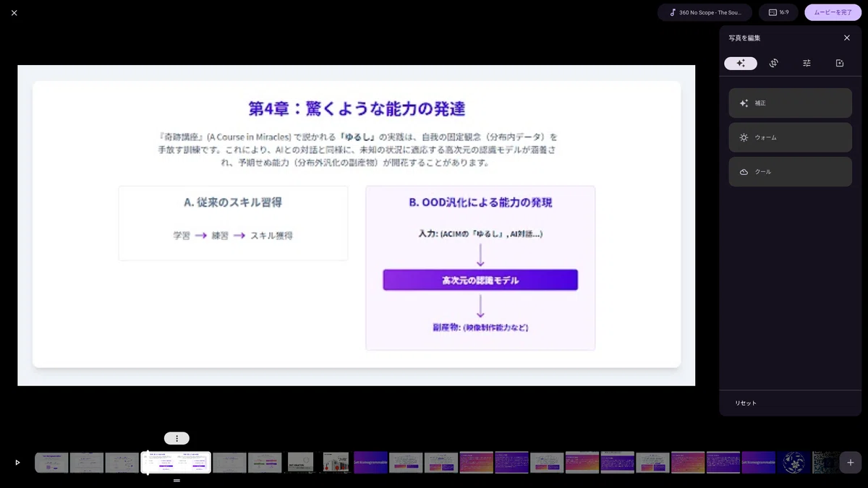Image resolution: width=868 pixels, height=488 pixels.
Task: Click the reorder handle below the selected clip
Action: pyautogui.click(x=176, y=480)
